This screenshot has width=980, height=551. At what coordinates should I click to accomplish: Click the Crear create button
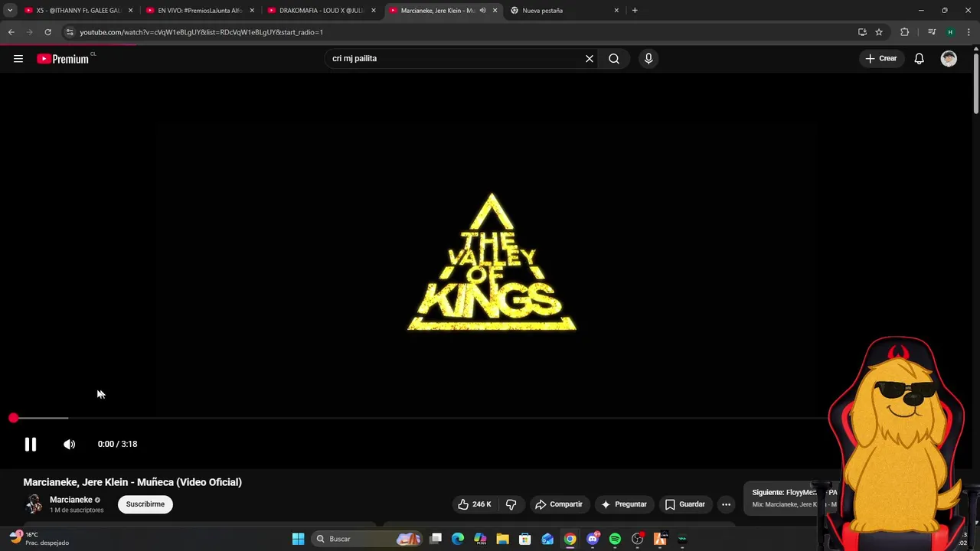(881, 59)
